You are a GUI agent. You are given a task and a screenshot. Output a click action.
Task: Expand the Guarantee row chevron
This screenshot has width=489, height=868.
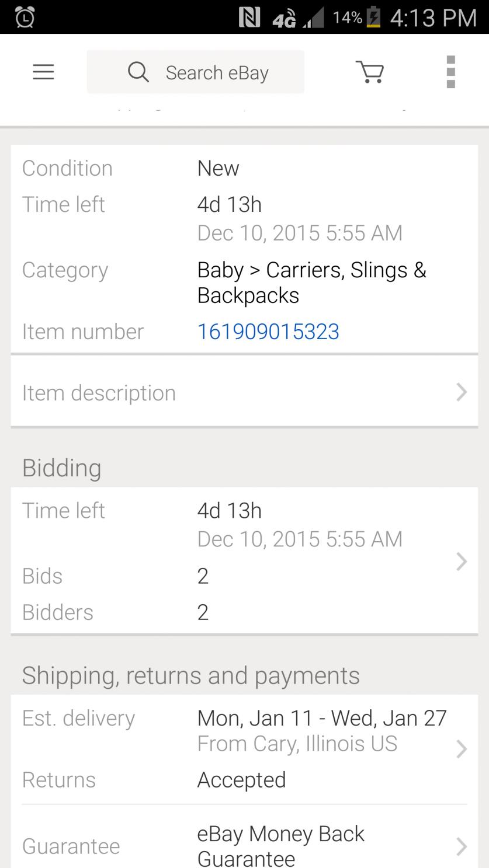point(461,846)
